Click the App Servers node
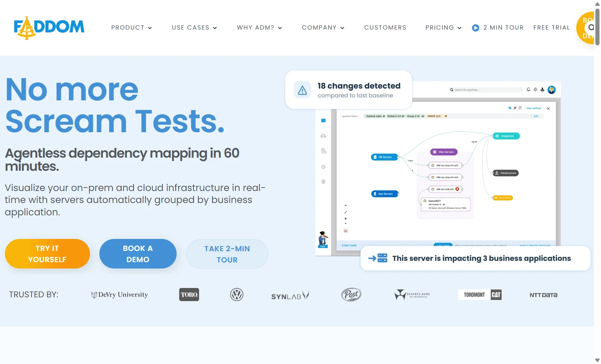601x364 pixels. click(385, 194)
